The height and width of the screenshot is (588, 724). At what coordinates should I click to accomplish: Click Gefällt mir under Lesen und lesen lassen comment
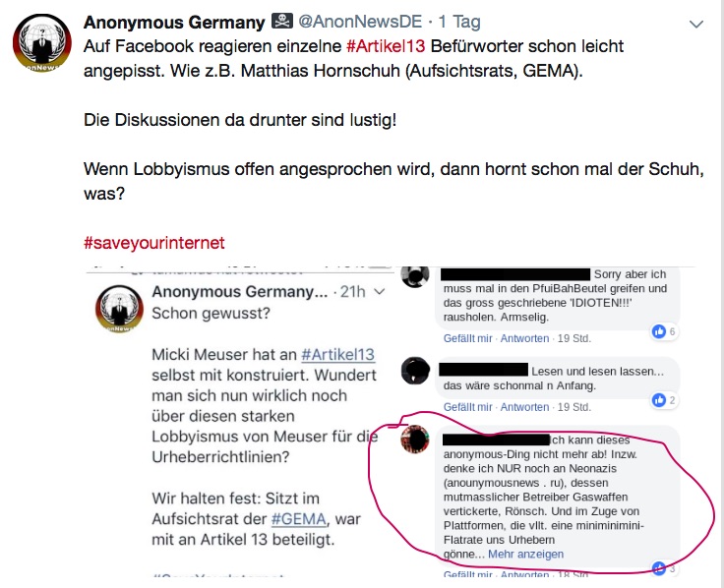[x=467, y=407]
